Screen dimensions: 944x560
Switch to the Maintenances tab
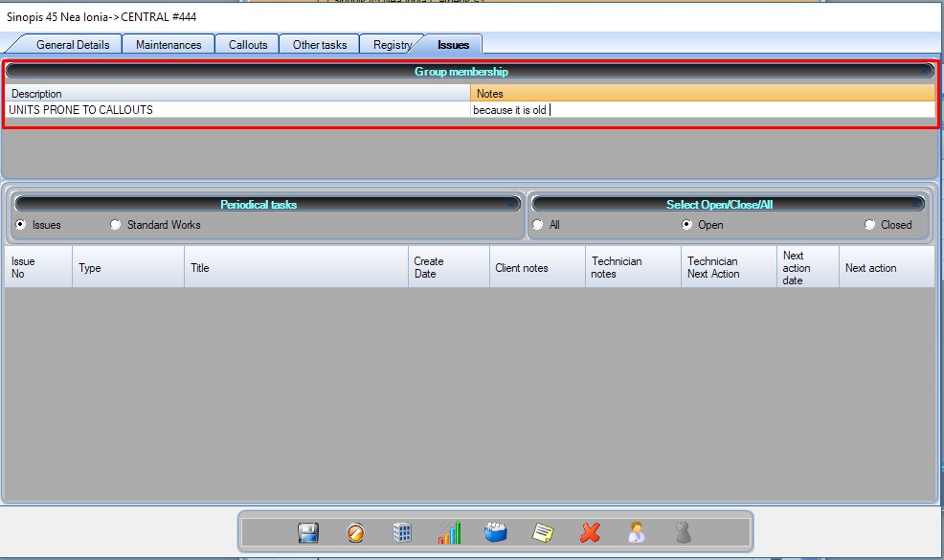pos(169,44)
